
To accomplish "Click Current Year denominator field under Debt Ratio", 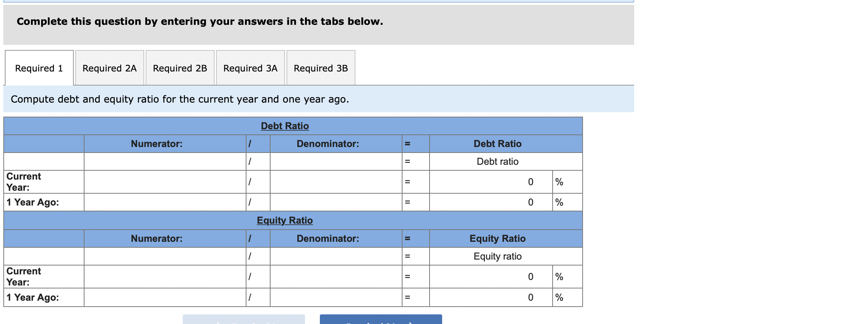I will click(335, 181).
